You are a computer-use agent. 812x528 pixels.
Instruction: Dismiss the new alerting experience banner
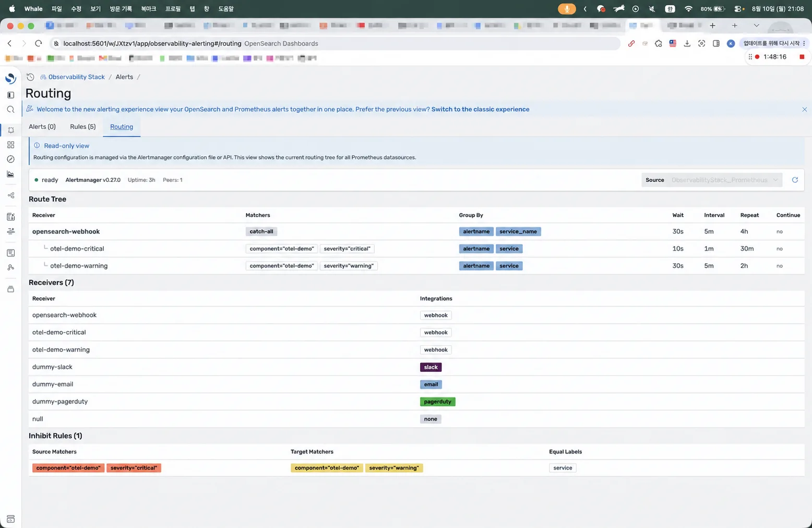[804, 110]
